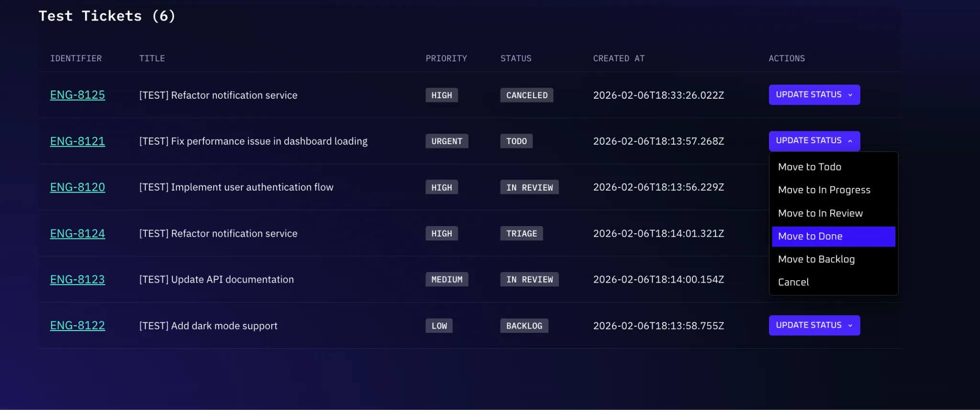
Task: Click title Update API documentation
Action: pyautogui.click(x=216, y=279)
